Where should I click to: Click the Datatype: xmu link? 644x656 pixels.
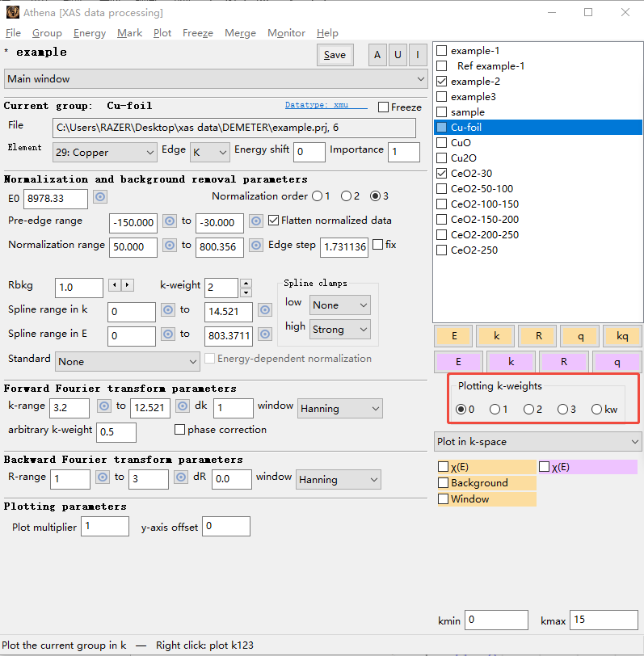[321, 106]
